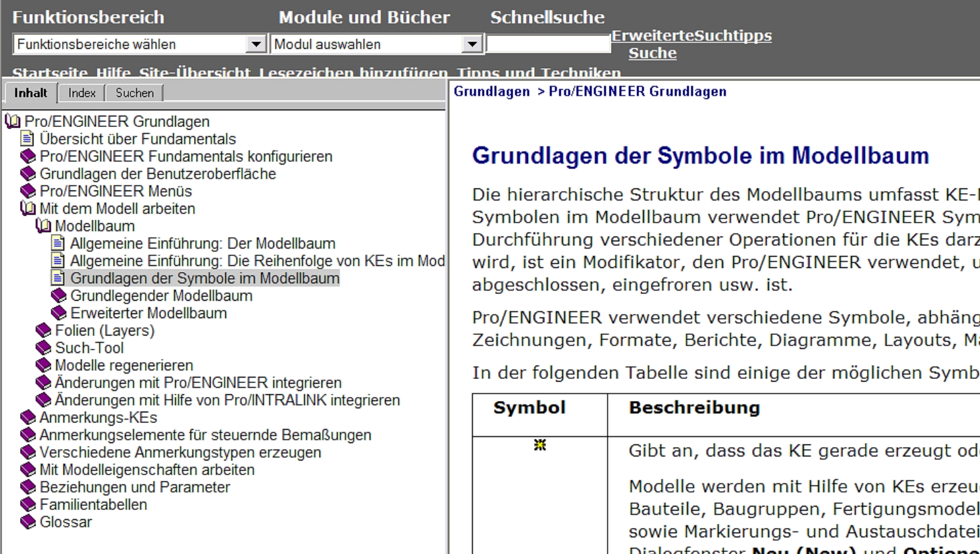Select the Folien (Layers) entry
Screen dimensions: 980x554
[x=104, y=330]
